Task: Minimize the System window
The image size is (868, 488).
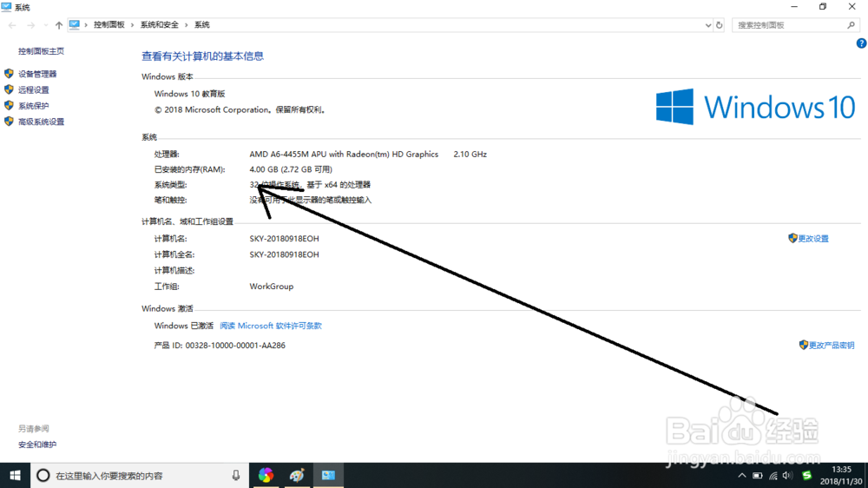Action: tap(794, 7)
